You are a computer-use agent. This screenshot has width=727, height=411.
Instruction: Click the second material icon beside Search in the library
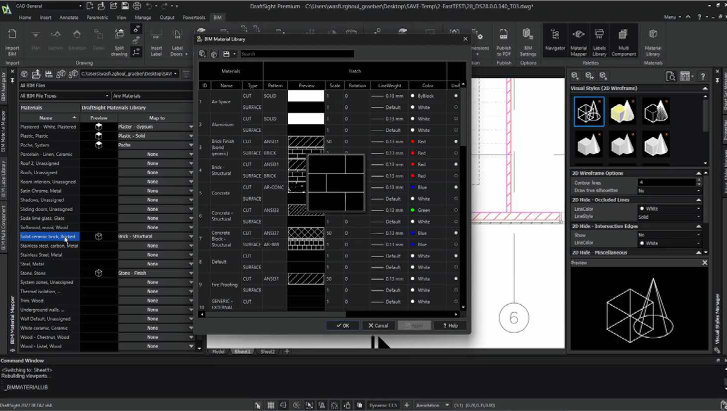point(214,54)
